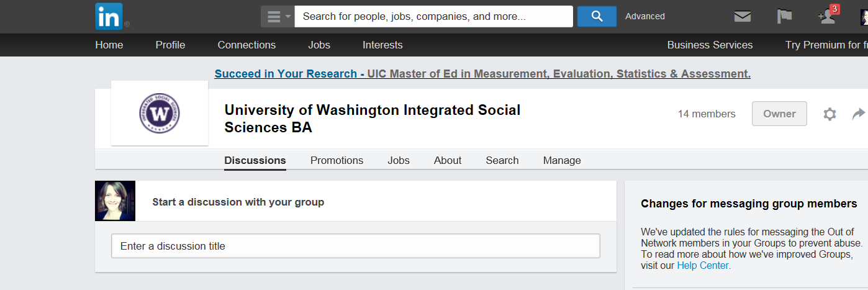Click the University of Washington group logo
The width and height of the screenshot is (868, 290).
pyautogui.click(x=160, y=113)
